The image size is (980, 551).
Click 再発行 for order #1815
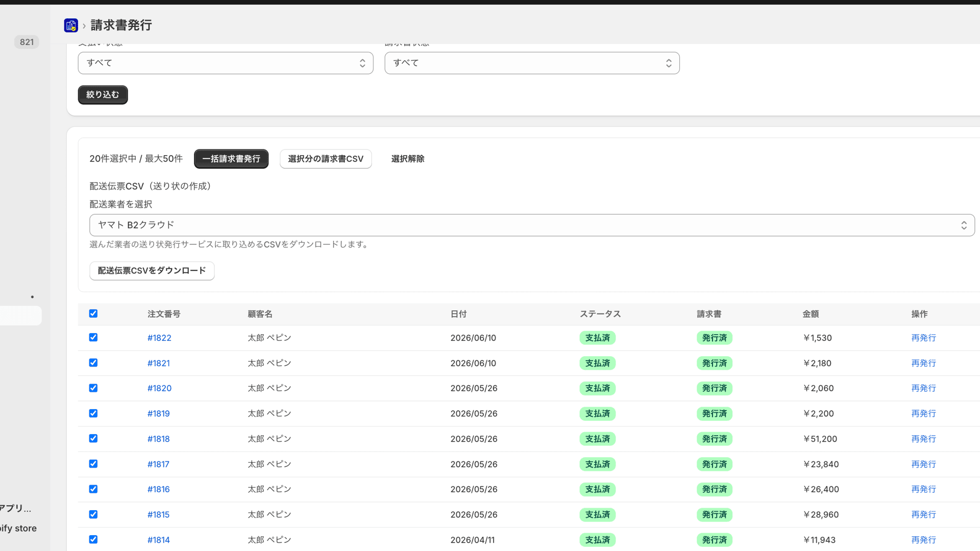click(x=923, y=515)
